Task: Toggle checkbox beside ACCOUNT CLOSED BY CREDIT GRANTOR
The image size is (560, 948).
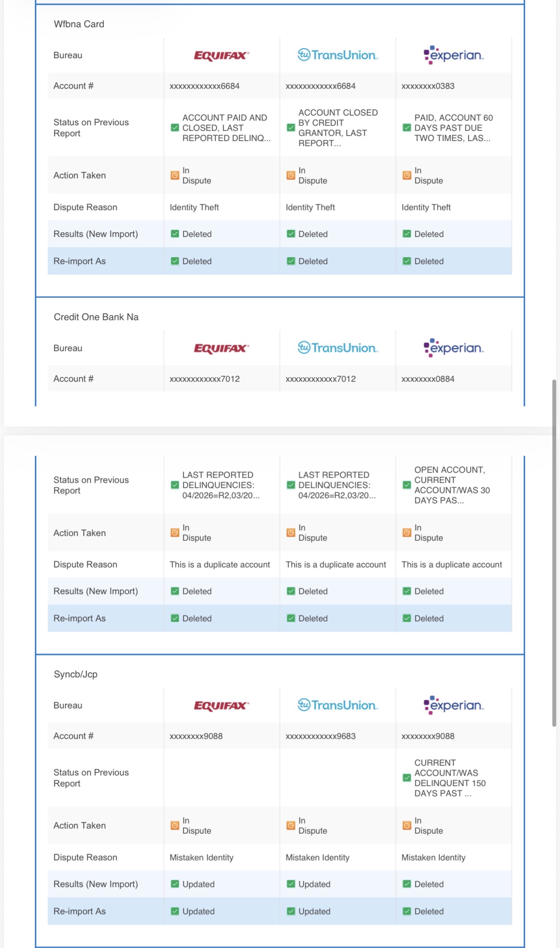Action: pos(291,127)
